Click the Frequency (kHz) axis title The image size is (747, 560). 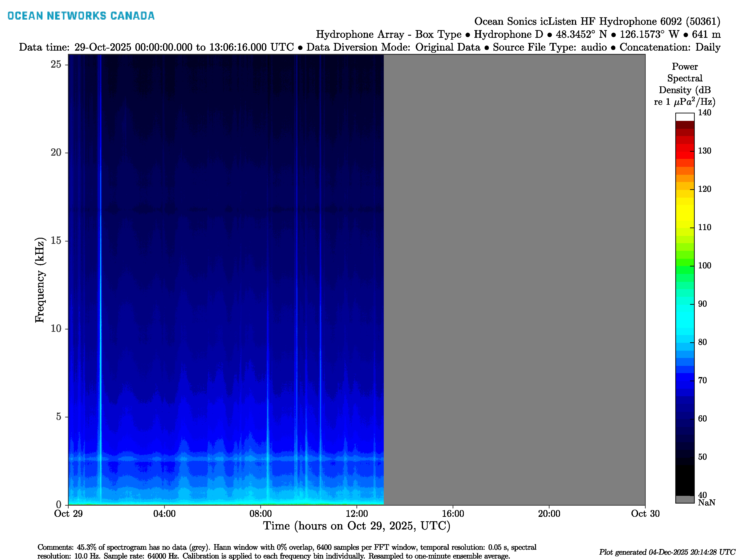[x=40, y=280]
